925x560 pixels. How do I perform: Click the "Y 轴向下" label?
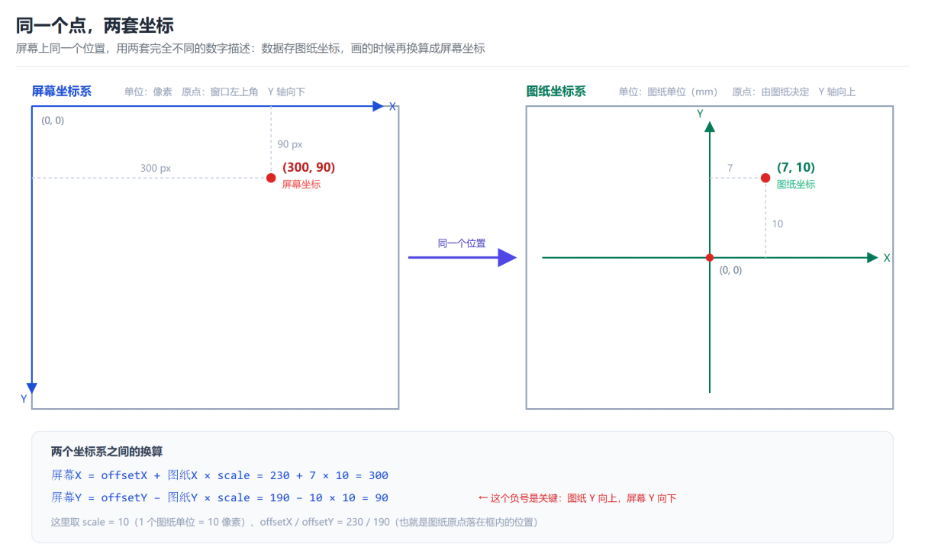(286, 92)
